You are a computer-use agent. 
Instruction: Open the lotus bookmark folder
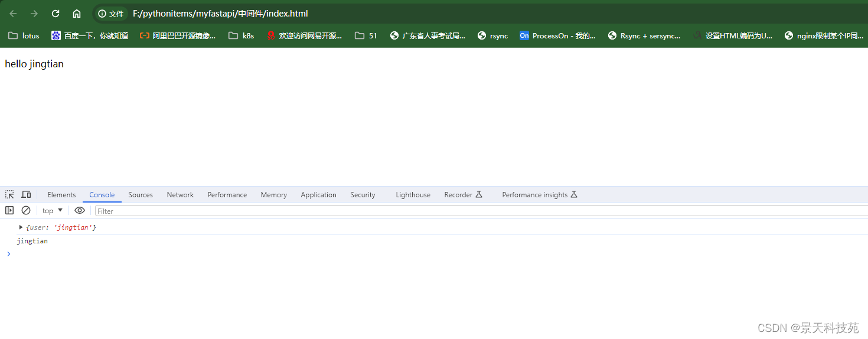(x=24, y=35)
